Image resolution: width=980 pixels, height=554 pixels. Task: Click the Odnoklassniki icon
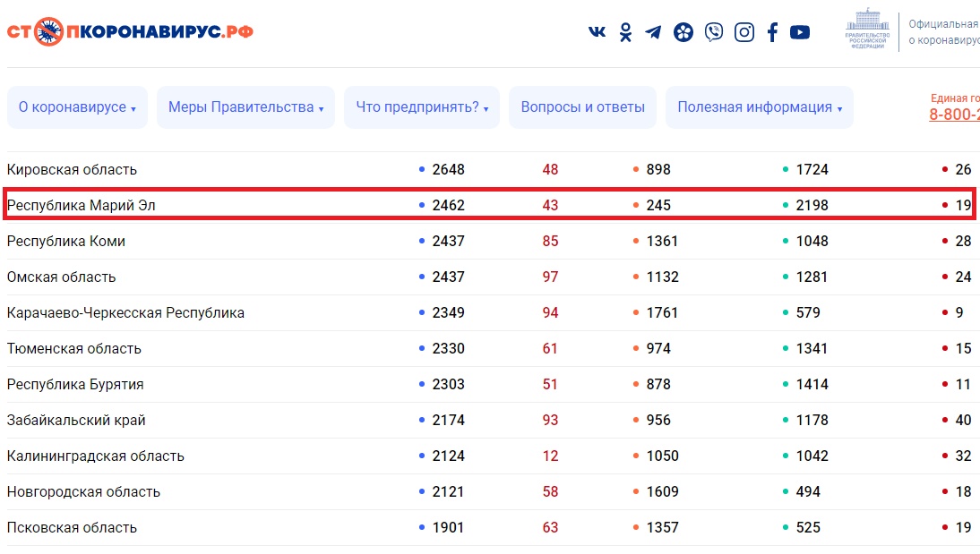point(625,32)
